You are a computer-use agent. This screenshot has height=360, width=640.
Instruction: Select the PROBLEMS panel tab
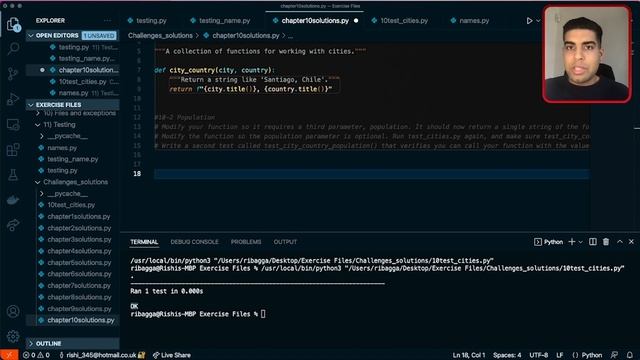point(246,242)
